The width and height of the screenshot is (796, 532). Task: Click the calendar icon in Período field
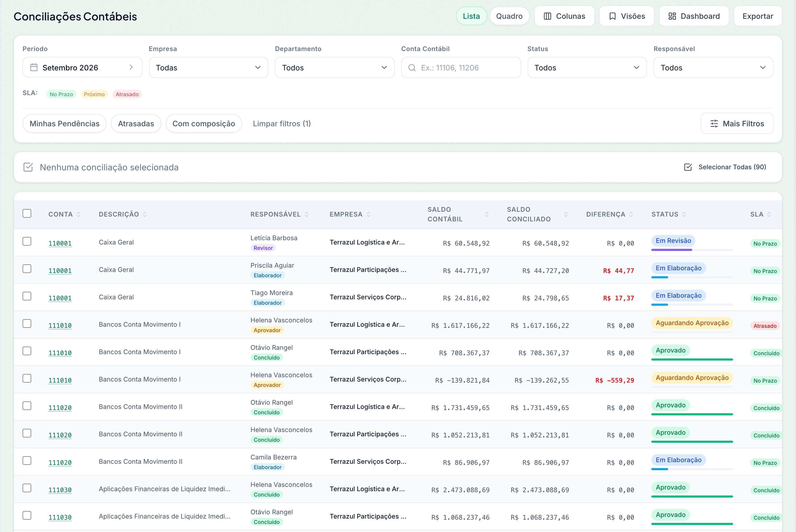(x=34, y=67)
